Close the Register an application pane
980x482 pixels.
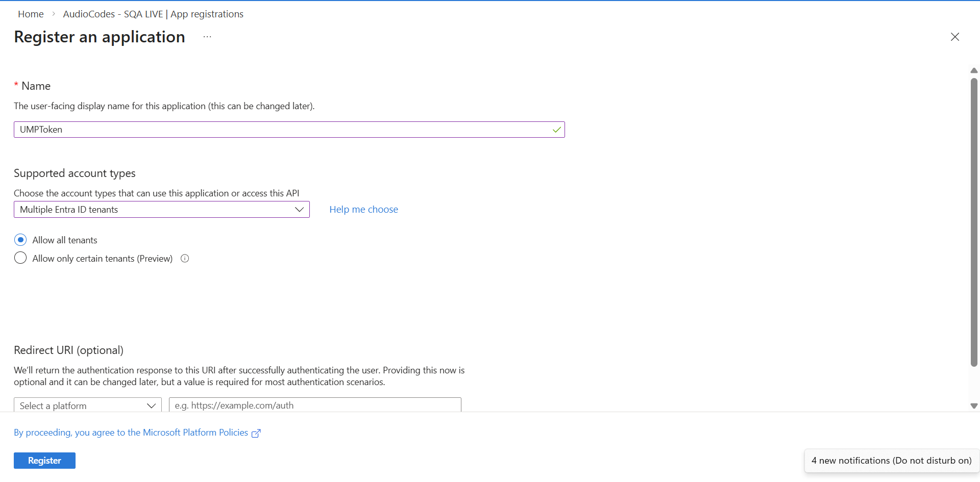pos(954,37)
